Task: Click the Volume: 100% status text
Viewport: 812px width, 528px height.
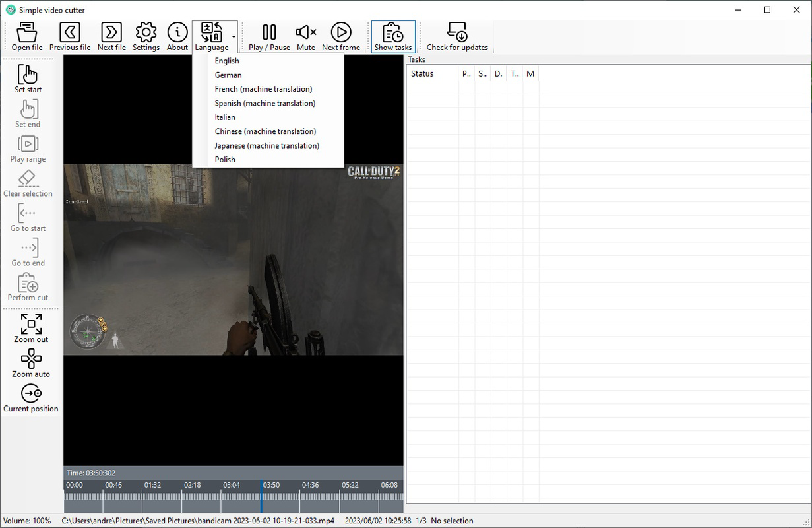Action: [27, 521]
